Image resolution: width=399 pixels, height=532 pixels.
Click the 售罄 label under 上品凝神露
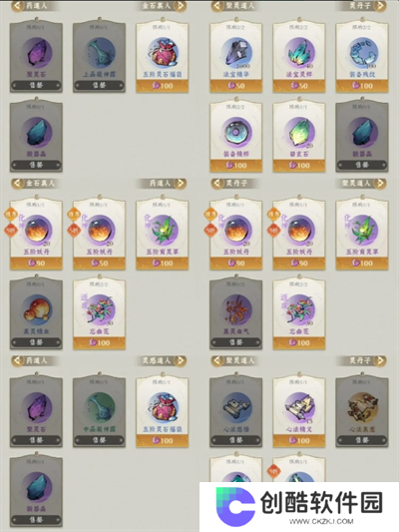coord(100,86)
